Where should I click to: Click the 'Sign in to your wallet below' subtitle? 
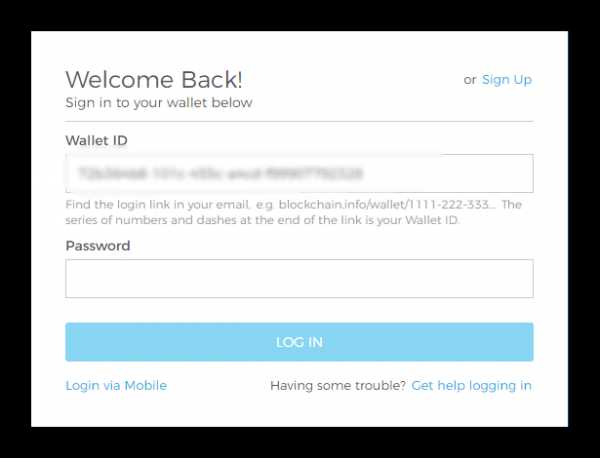click(x=159, y=103)
